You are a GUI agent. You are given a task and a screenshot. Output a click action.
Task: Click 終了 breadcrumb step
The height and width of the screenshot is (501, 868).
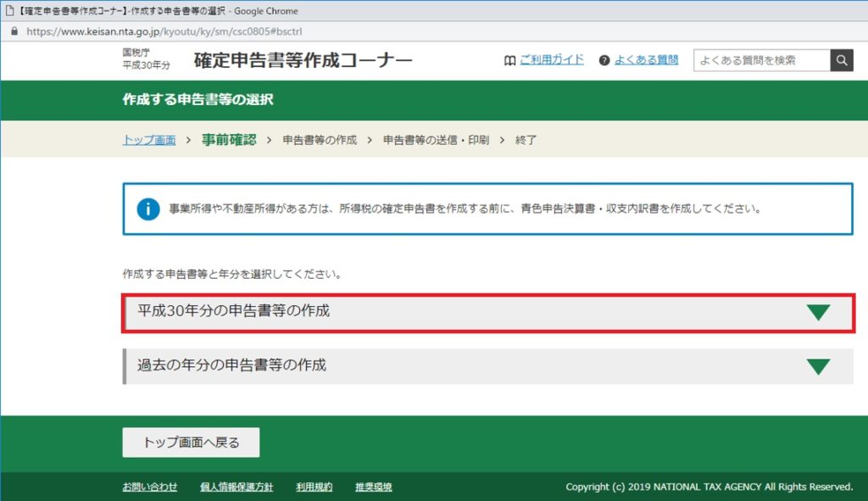click(x=526, y=140)
